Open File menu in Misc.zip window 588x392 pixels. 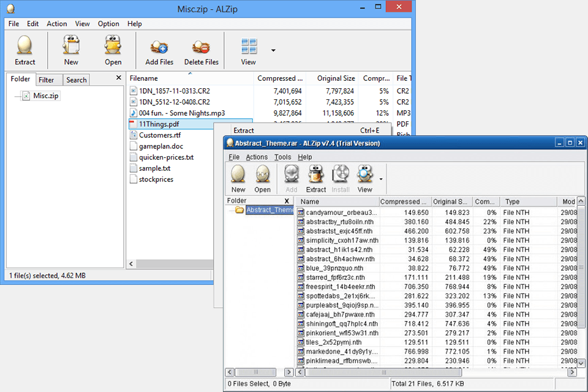[x=13, y=24]
